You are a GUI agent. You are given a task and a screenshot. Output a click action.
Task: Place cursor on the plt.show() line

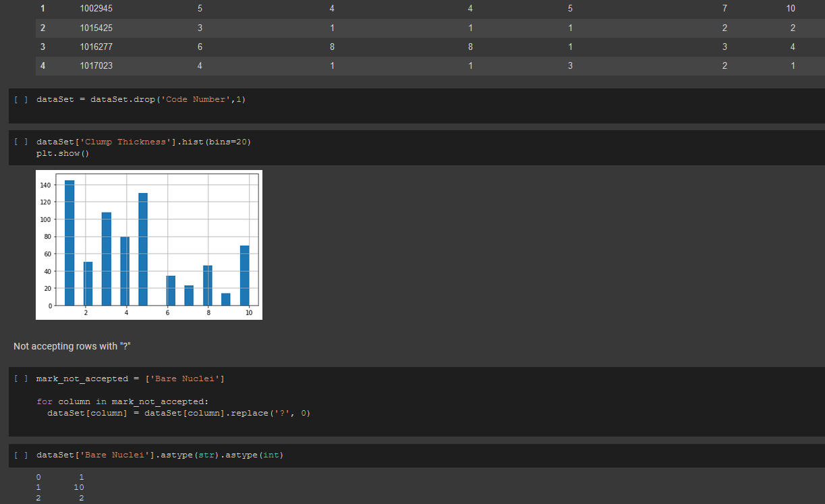[x=63, y=153]
